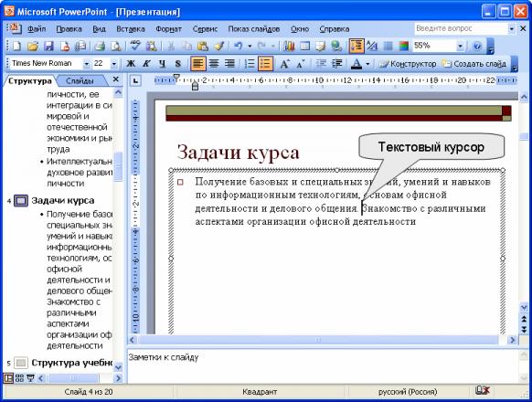The image size is (532, 402).
Task: Toggle the bulleted list button
Action: [265, 63]
